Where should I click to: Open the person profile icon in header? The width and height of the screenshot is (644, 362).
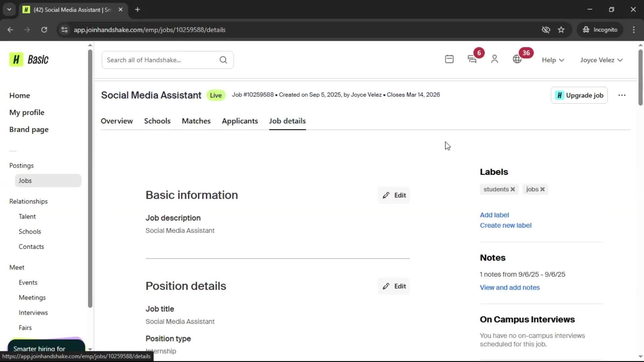coord(494,59)
